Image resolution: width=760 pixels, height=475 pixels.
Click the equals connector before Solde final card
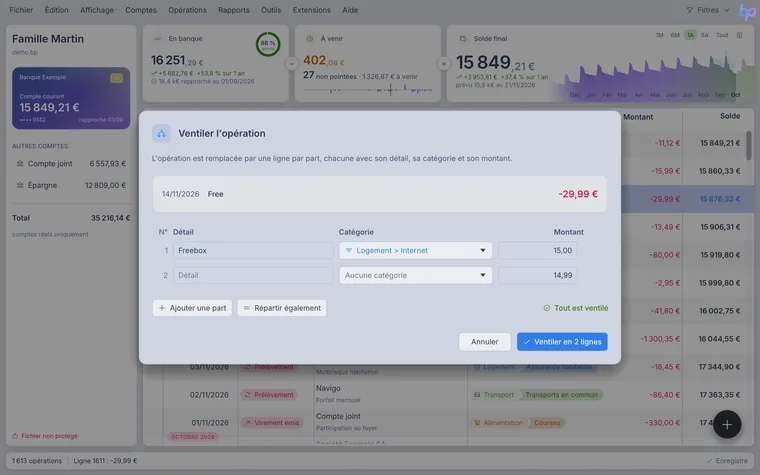coord(443,63)
